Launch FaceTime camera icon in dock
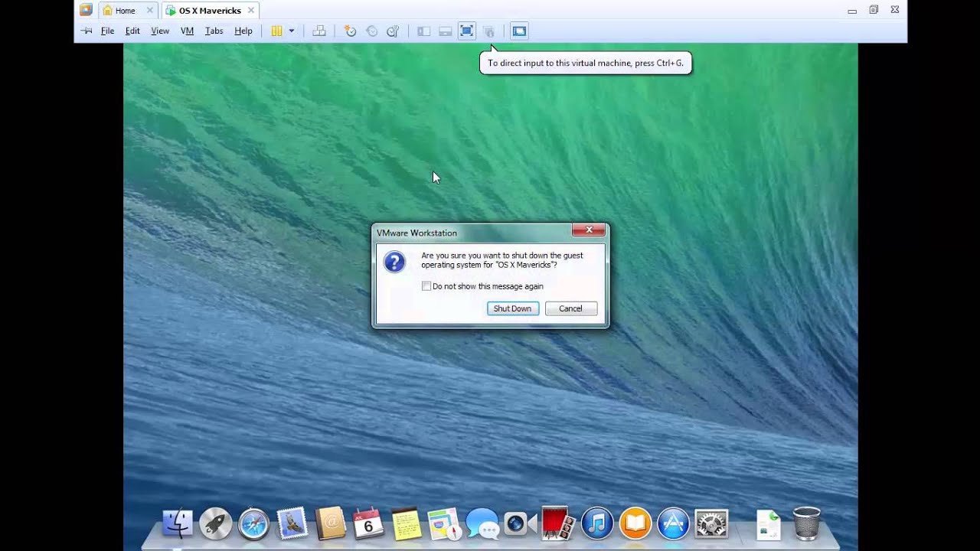Viewport: 980px width, 551px height. [520, 523]
